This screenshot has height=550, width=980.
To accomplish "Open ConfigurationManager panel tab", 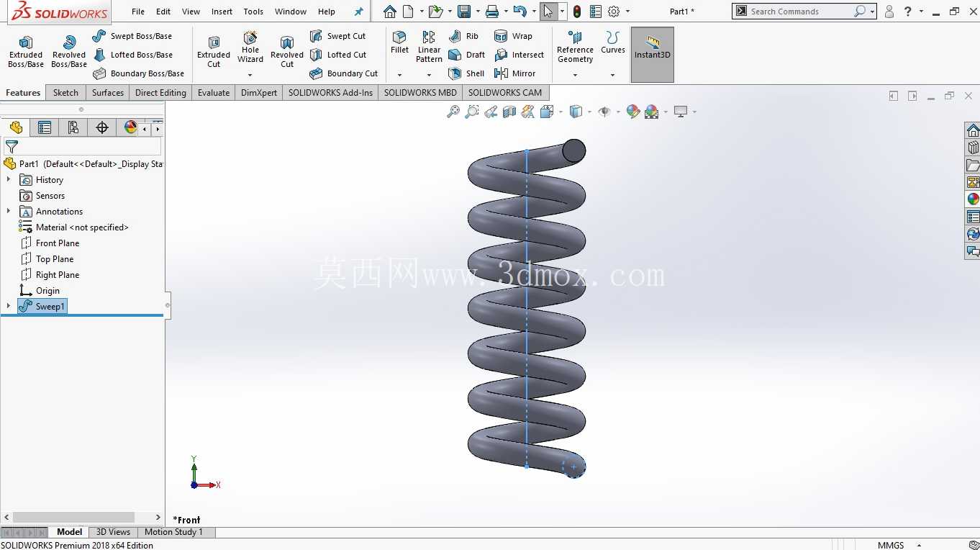I will click(x=73, y=127).
